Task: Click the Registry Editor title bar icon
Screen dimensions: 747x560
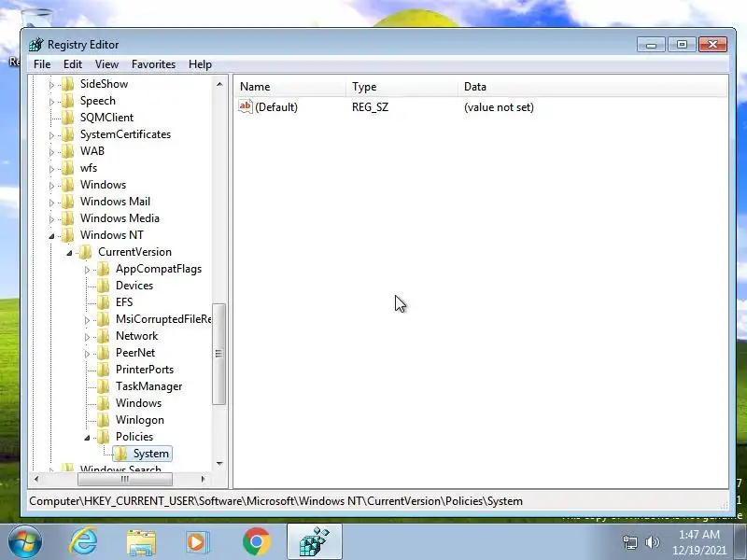Action: [36, 45]
